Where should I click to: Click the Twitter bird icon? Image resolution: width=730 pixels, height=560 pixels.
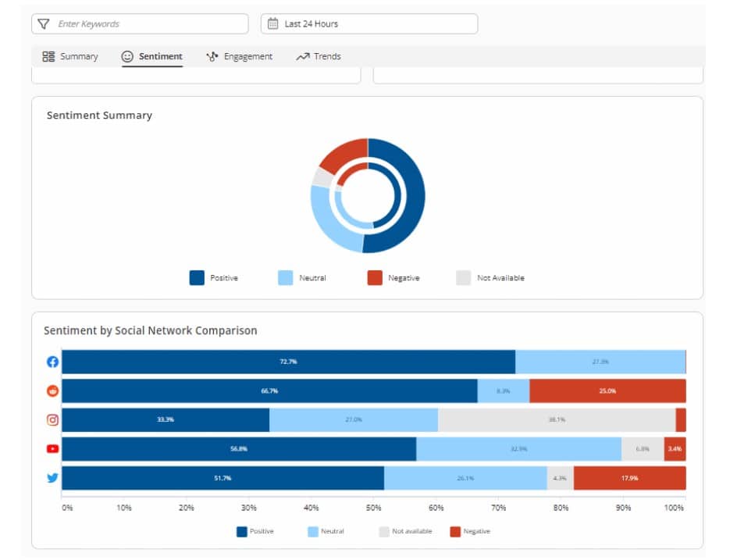pyautogui.click(x=53, y=478)
